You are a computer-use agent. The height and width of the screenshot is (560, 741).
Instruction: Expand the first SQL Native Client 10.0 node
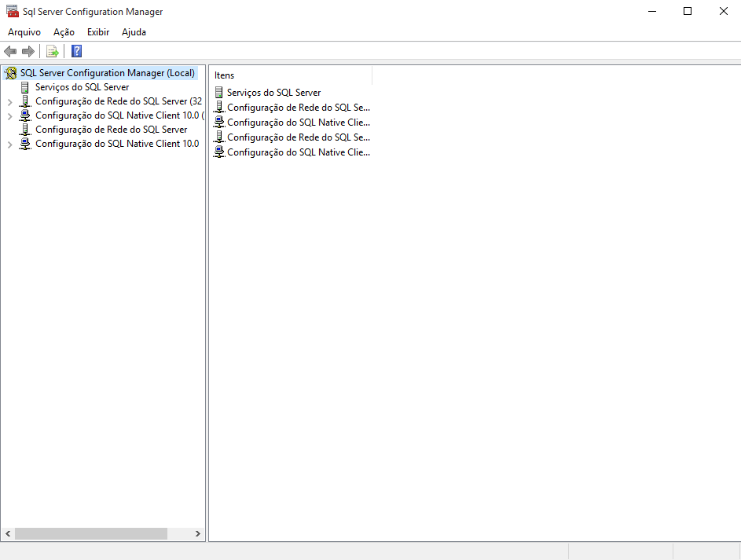9,116
